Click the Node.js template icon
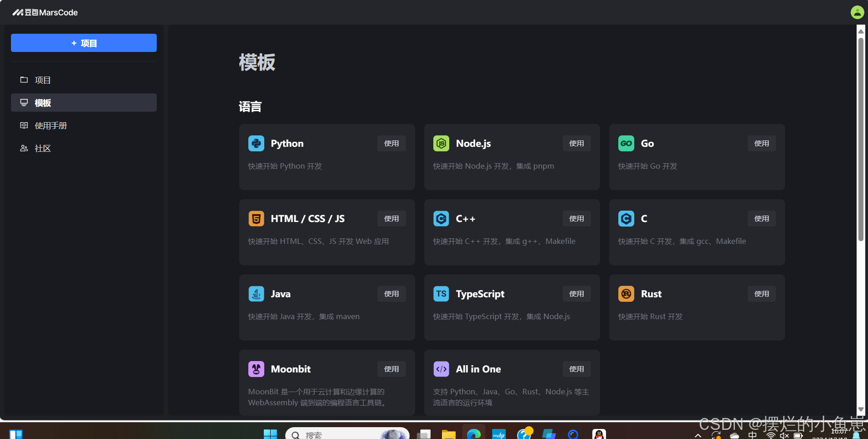 441,143
